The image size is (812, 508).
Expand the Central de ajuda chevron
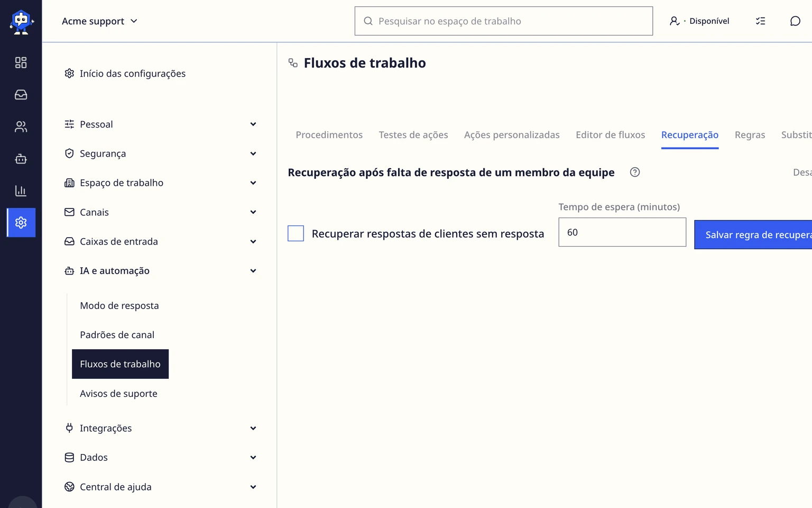(x=253, y=487)
